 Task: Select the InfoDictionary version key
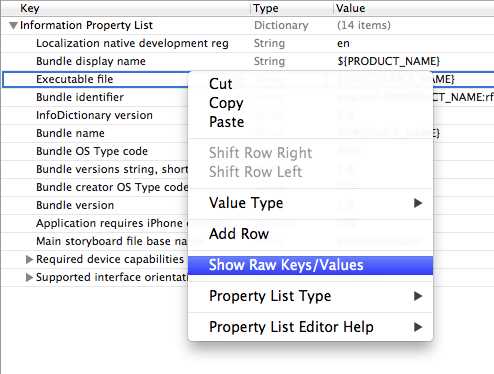(94, 115)
